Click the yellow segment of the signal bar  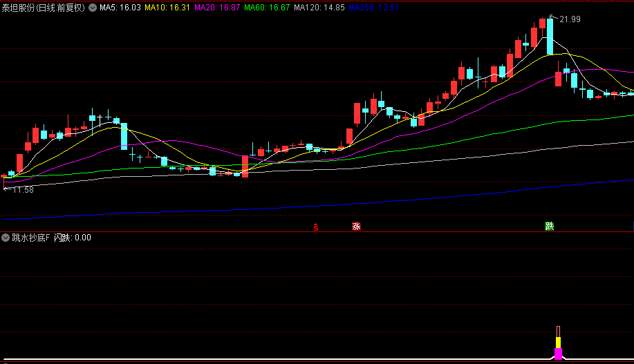click(558, 343)
